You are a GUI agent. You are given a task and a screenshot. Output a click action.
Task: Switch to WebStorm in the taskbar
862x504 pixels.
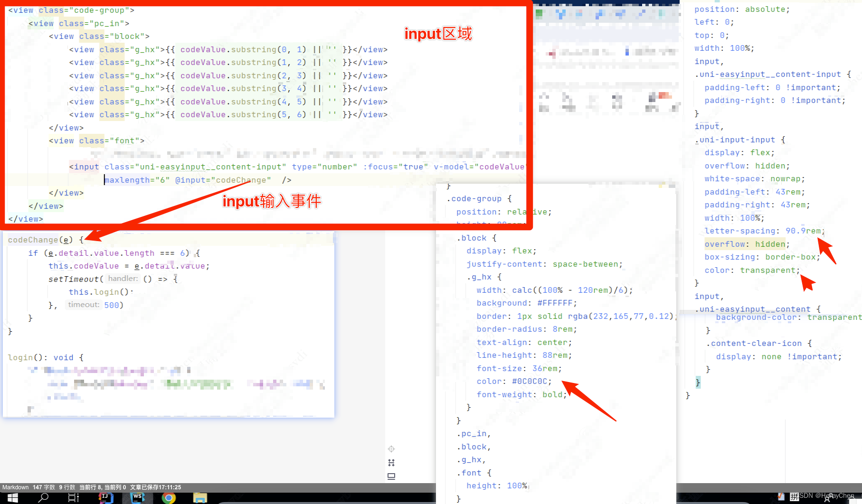[137, 498]
